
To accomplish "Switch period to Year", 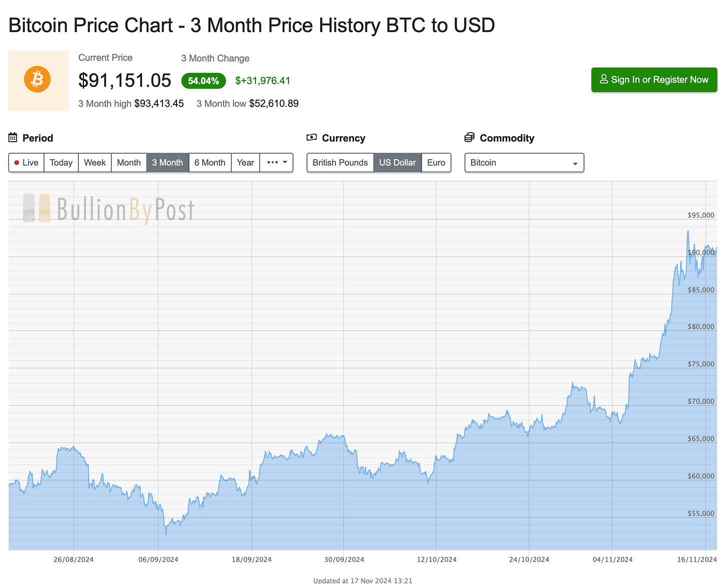I will [245, 163].
